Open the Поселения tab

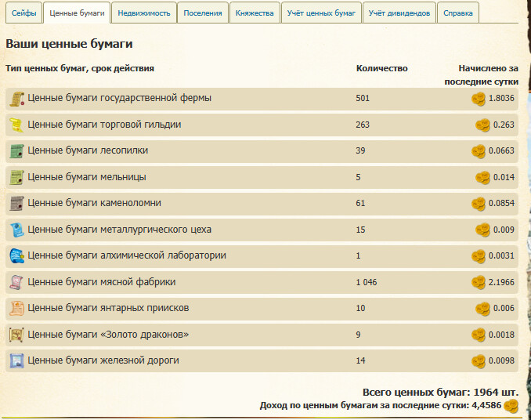tap(203, 13)
